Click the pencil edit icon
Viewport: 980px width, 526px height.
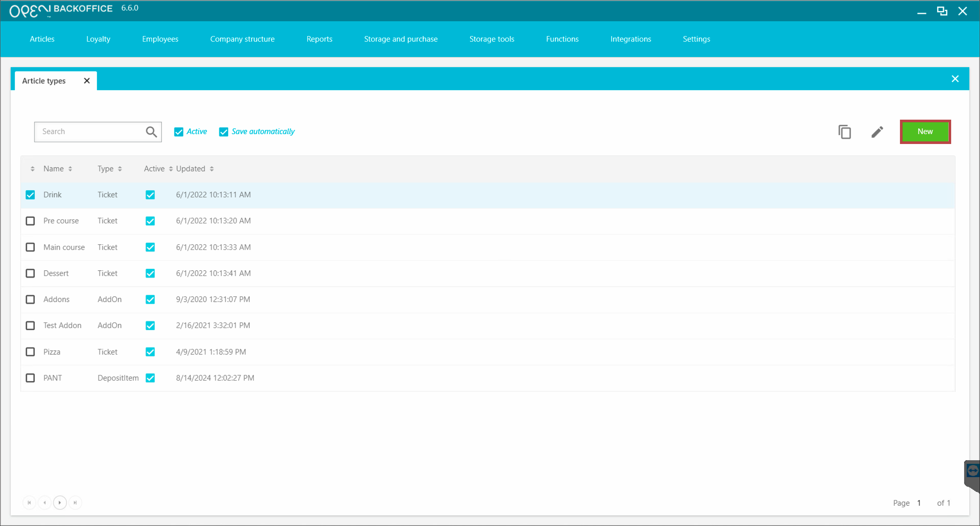pyautogui.click(x=877, y=132)
